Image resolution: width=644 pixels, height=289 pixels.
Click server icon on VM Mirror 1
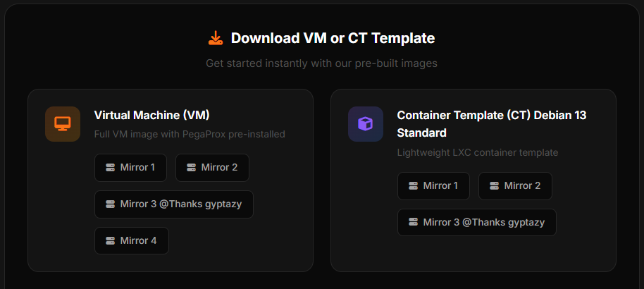(110, 168)
